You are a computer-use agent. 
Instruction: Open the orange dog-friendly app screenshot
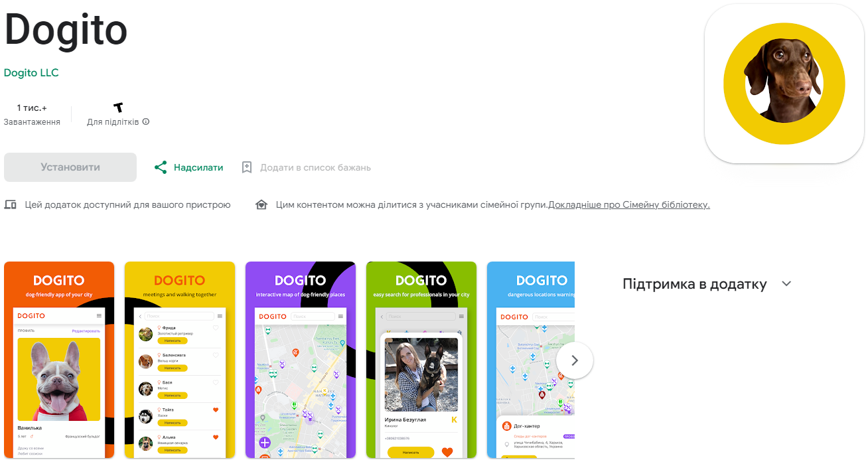[58, 360]
